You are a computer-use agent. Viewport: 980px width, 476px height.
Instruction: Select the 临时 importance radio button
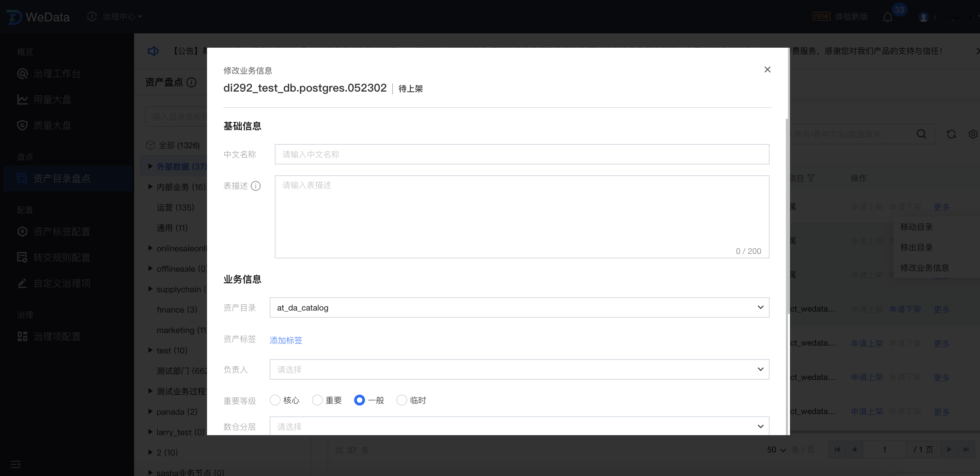pyautogui.click(x=402, y=400)
